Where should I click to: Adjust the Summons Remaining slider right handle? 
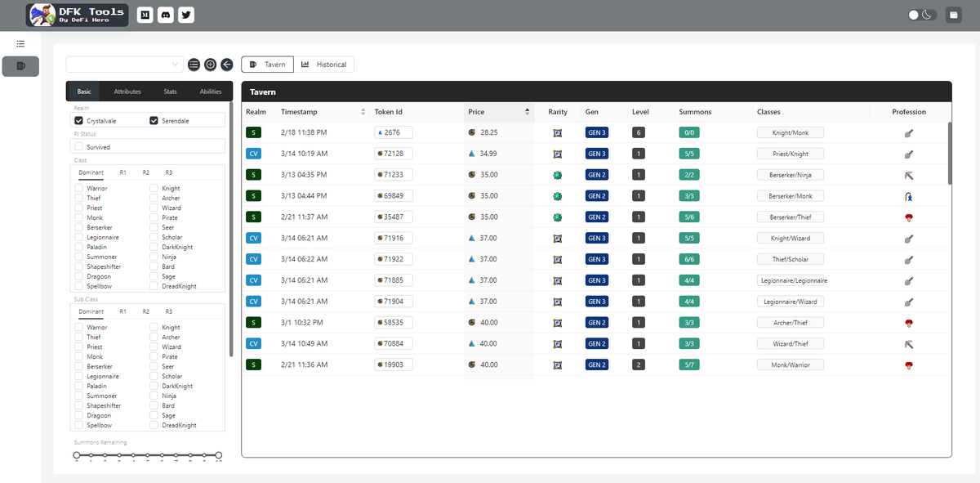click(x=218, y=455)
